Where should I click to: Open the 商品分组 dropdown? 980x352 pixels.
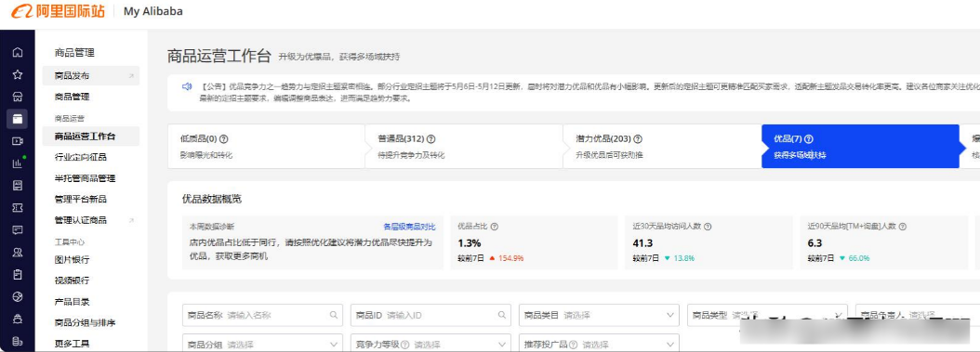click(x=262, y=345)
